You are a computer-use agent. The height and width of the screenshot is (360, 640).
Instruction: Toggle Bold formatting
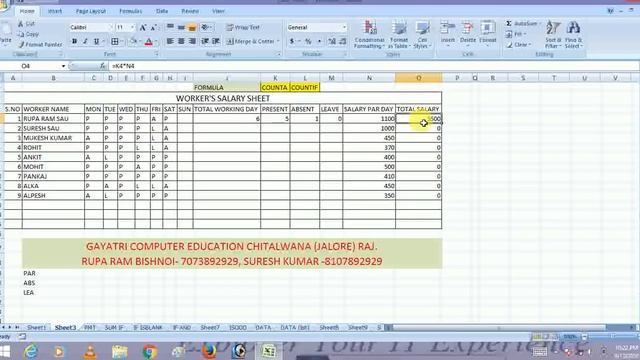coord(74,41)
